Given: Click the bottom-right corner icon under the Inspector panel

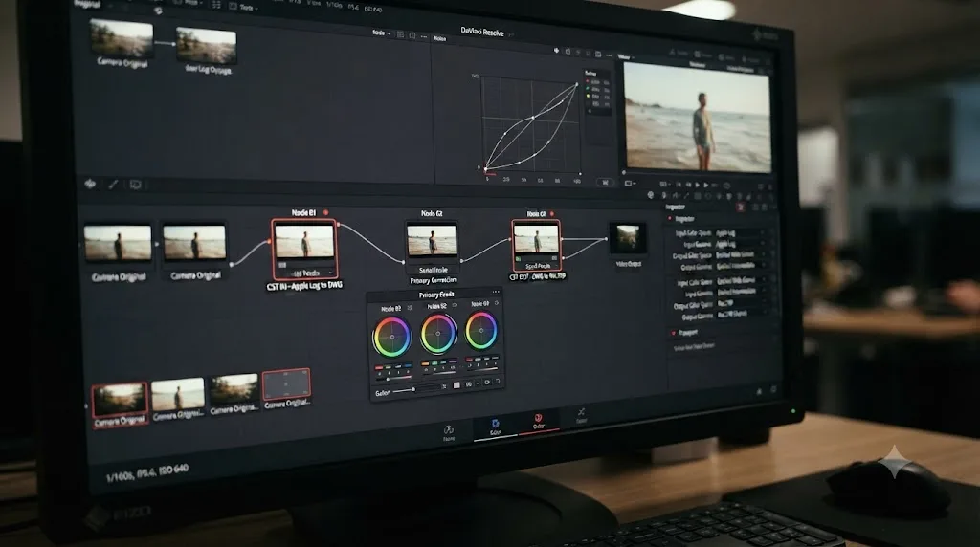Looking at the screenshot, I should click(x=773, y=389).
